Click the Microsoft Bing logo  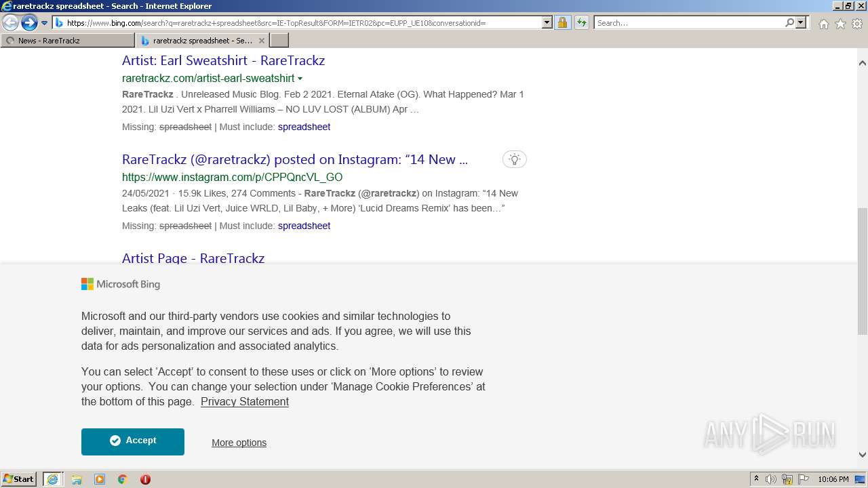[x=121, y=284]
